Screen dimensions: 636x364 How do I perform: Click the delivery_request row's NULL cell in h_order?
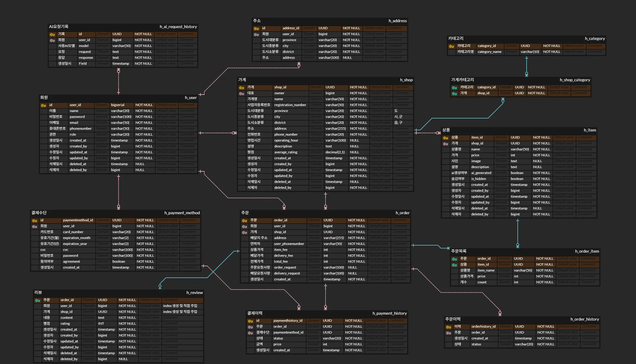[x=352, y=273]
